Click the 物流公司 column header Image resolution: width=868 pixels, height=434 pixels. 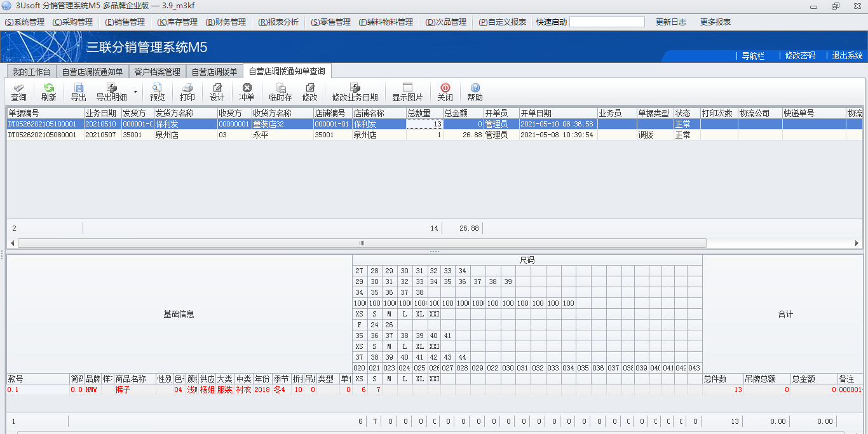[x=760, y=113]
